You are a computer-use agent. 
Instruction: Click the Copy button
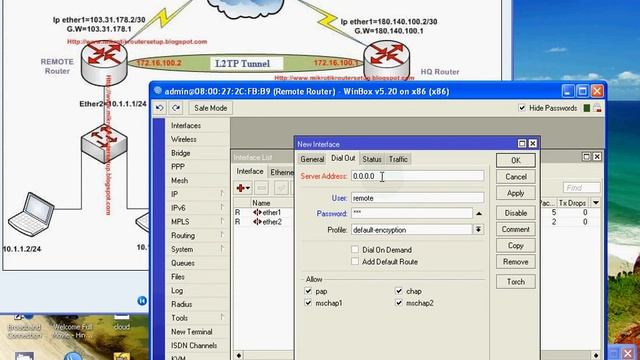(516, 245)
